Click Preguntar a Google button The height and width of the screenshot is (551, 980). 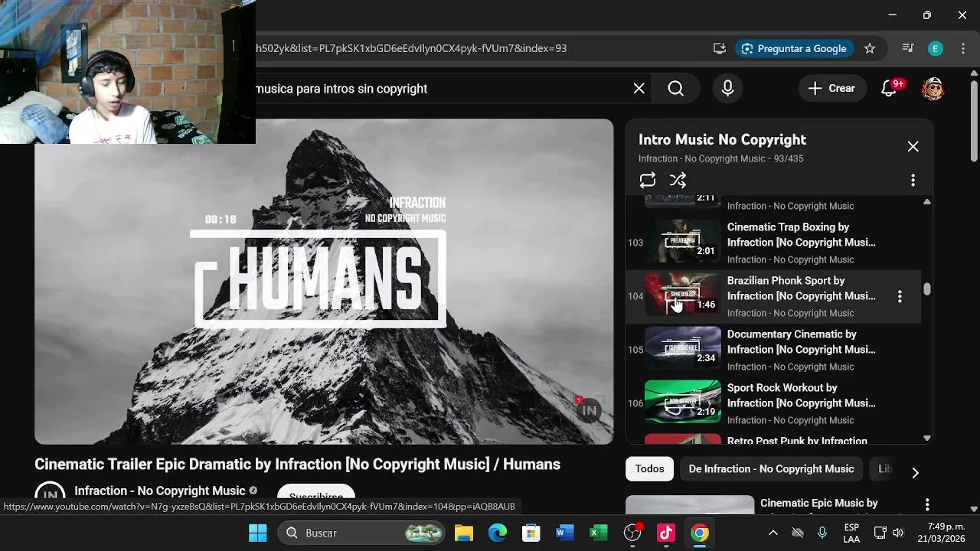[794, 48]
